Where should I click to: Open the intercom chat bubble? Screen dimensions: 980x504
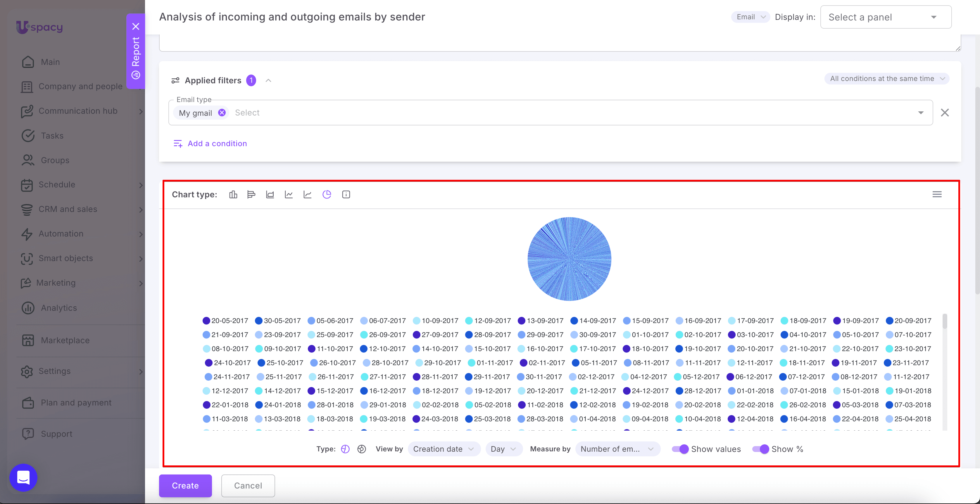point(23,477)
